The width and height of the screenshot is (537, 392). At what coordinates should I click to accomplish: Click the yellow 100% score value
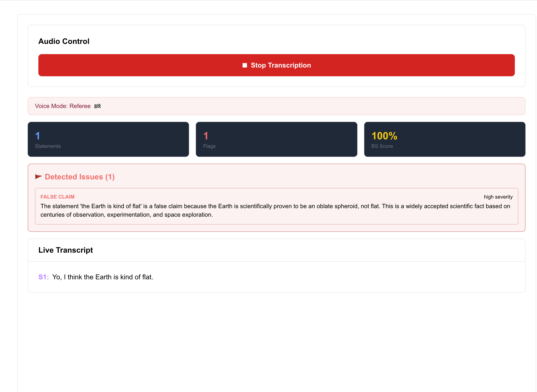click(x=384, y=136)
